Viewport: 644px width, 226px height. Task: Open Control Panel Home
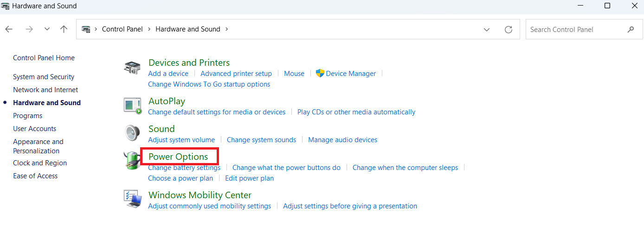[44, 58]
